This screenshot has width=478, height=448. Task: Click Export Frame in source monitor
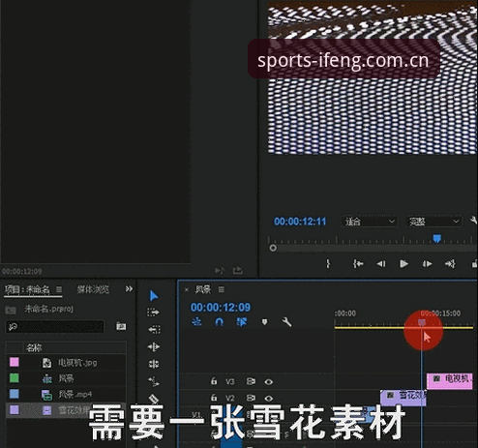click(x=238, y=270)
